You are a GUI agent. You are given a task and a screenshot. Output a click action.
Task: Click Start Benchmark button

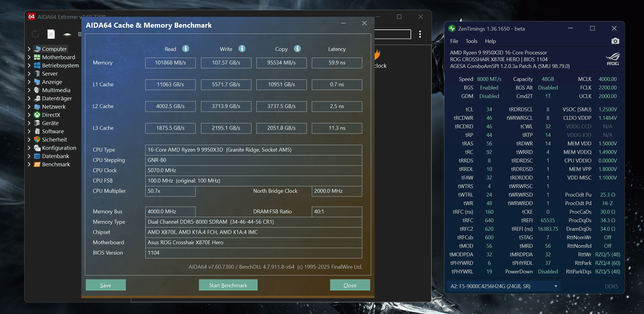228,285
